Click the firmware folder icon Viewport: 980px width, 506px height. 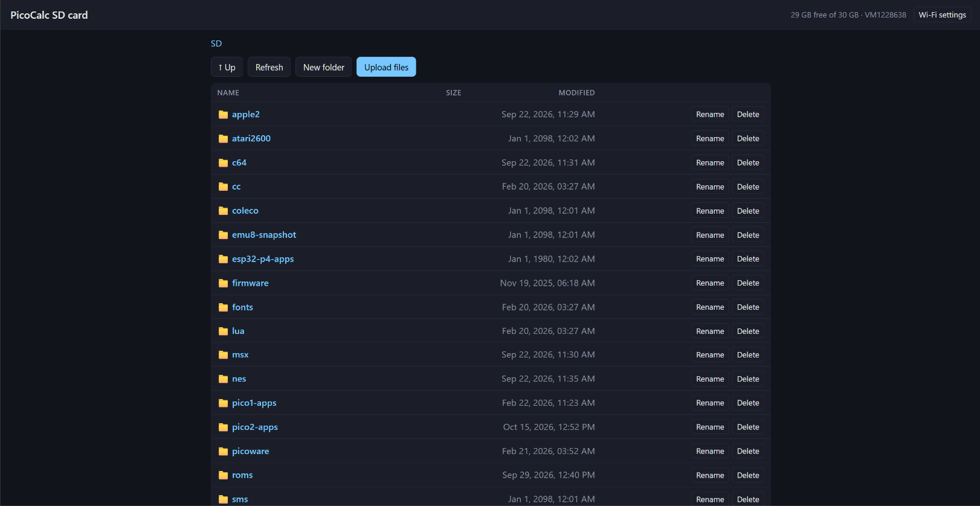click(223, 283)
